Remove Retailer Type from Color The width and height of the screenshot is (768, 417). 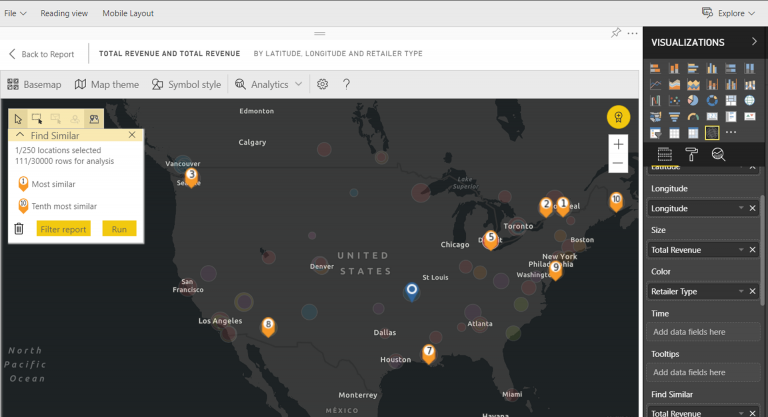[x=752, y=292]
